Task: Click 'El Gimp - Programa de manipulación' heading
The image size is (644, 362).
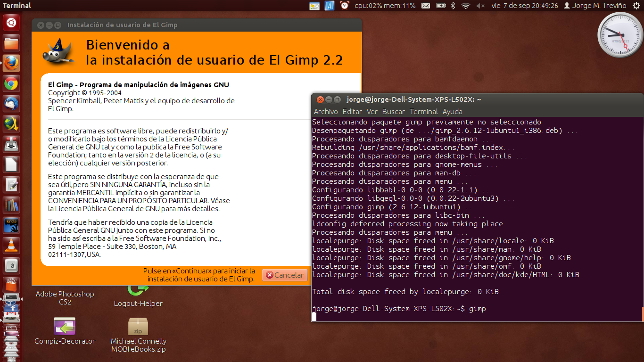Action: (x=139, y=85)
